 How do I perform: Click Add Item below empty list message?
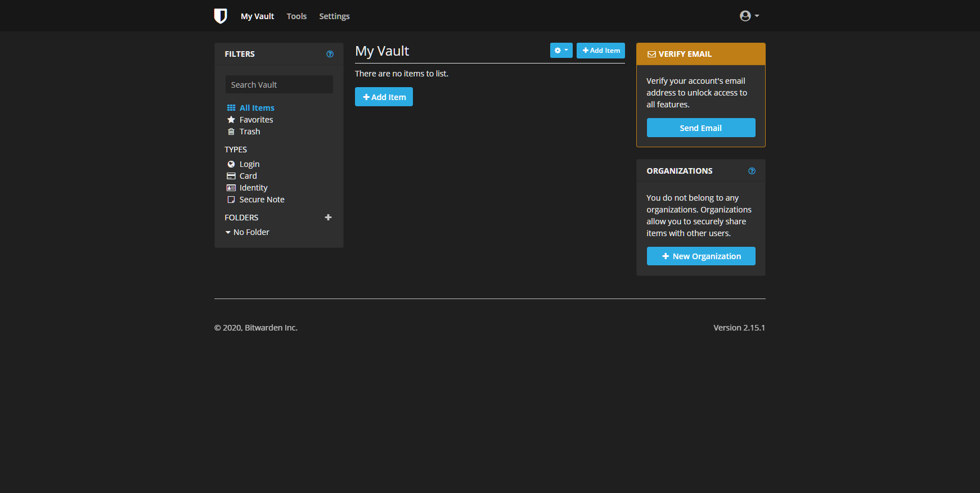point(384,97)
